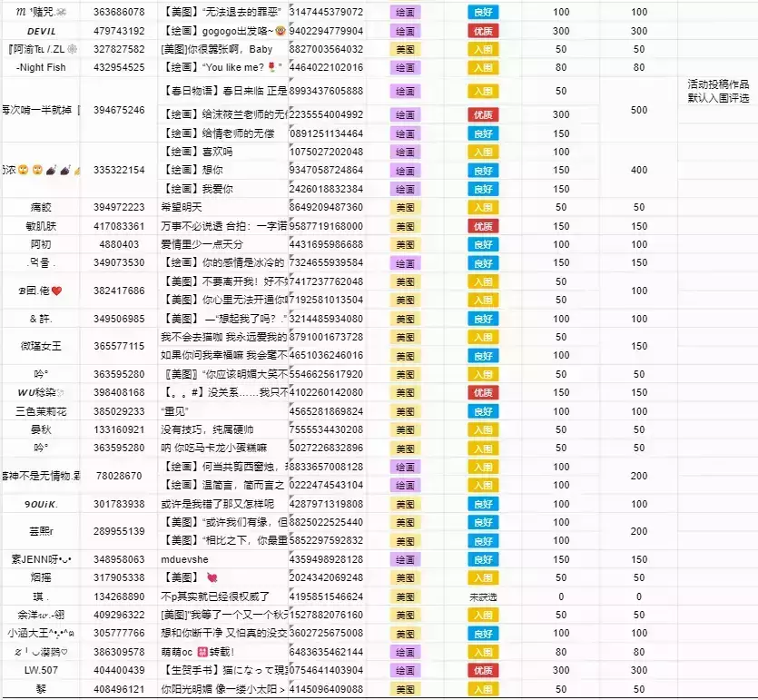The image size is (758, 700).
Task: Select the work number cell 7555534430208
Action: (x=327, y=429)
